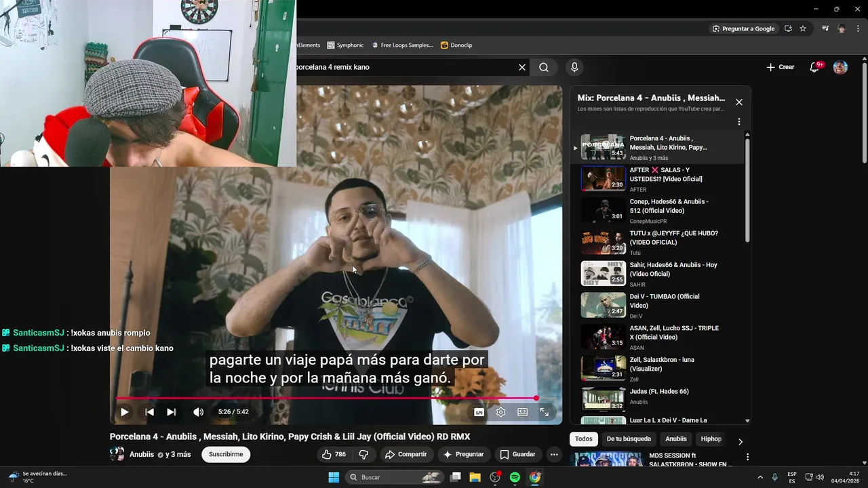
Task: Select the Todos filter chip
Action: (584, 439)
